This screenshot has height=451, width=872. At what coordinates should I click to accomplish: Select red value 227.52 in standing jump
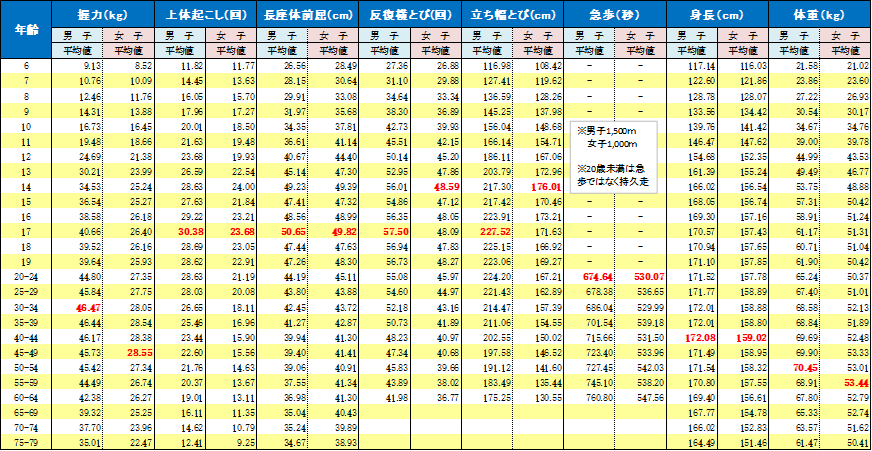pos(496,231)
